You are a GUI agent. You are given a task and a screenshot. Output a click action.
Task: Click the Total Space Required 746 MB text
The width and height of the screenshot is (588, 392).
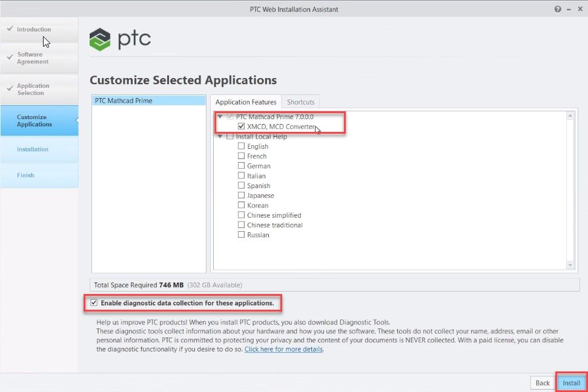click(x=139, y=285)
